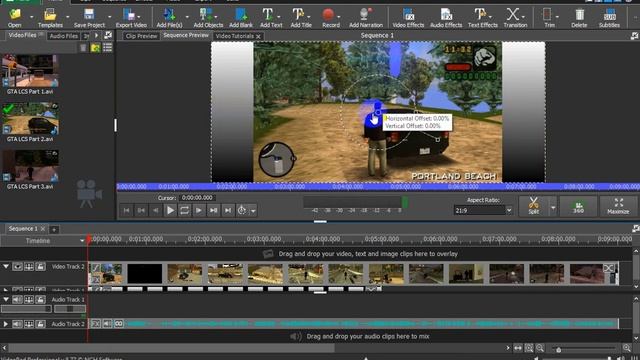Image resolution: width=640 pixels, height=360 pixels.
Task: Toggle lock on Audio Track 1
Action: (x=40, y=299)
